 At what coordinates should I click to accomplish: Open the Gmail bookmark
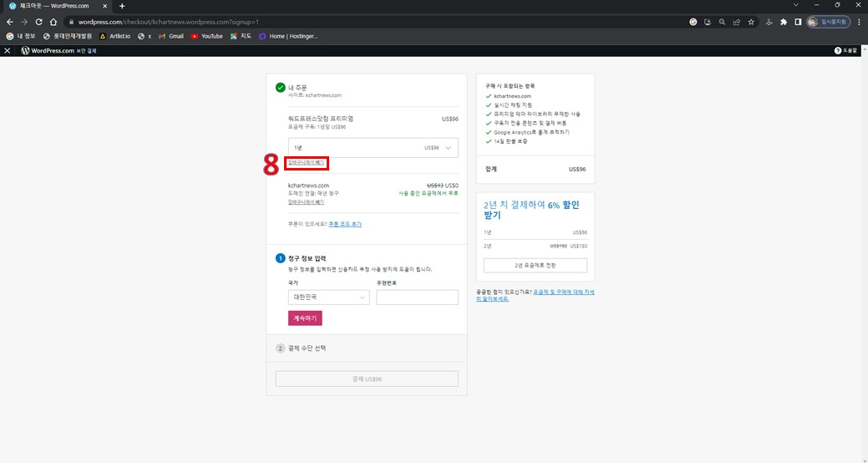coord(171,36)
